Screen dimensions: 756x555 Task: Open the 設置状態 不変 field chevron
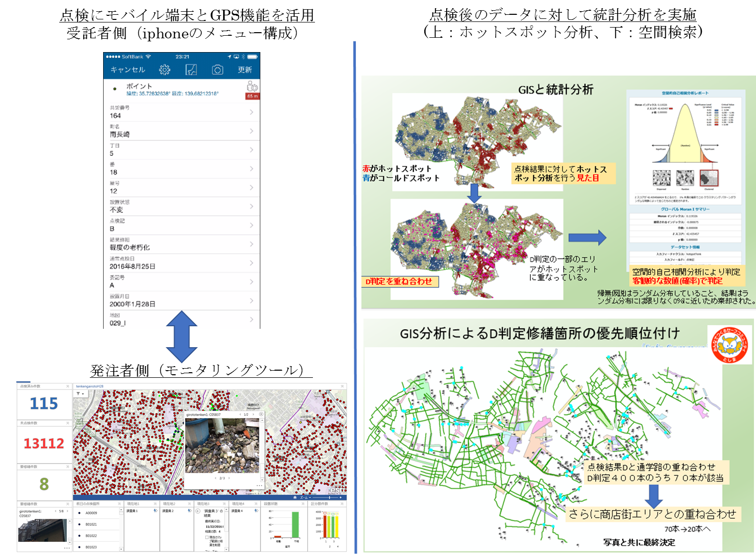tap(251, 206)
